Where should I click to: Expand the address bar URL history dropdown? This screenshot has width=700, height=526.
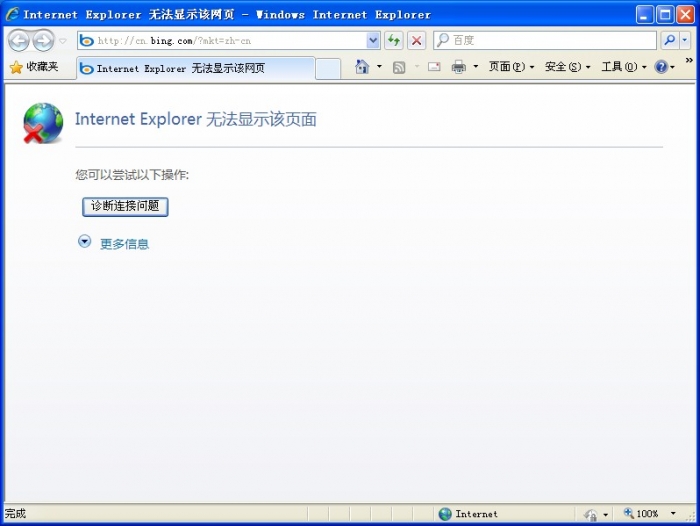pos(373,41)
